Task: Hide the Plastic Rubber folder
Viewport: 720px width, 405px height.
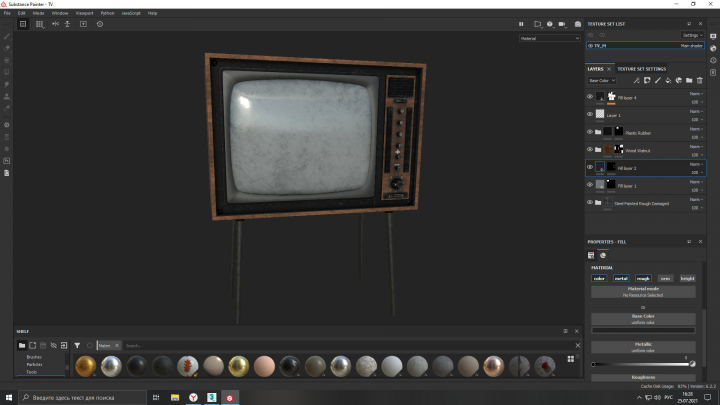Action: point(590,132)
